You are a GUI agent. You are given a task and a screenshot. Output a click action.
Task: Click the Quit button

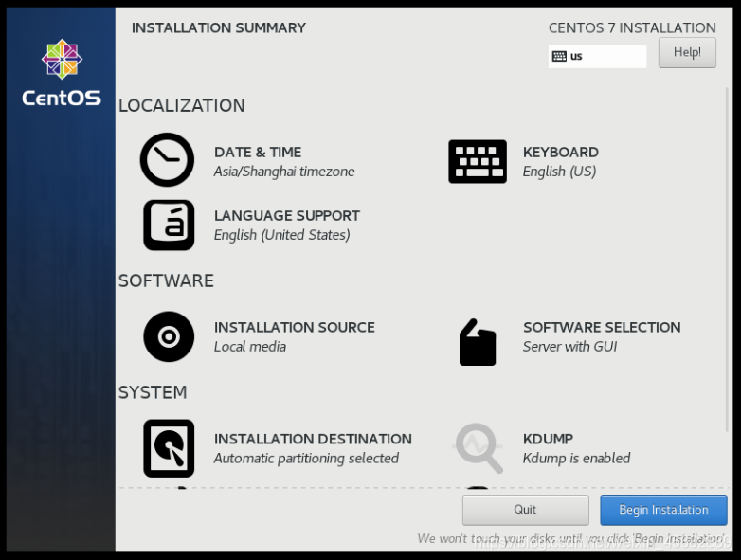point(526,510)
